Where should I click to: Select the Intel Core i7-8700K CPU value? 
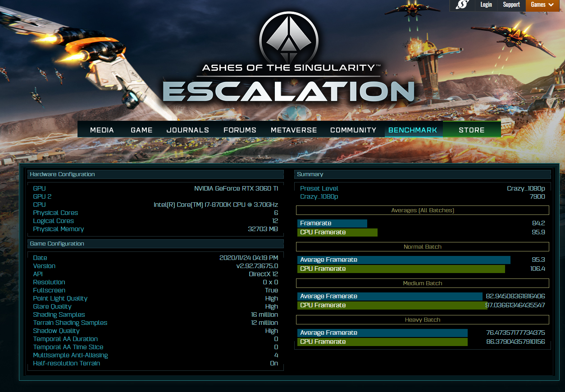(x=216, y=205)
